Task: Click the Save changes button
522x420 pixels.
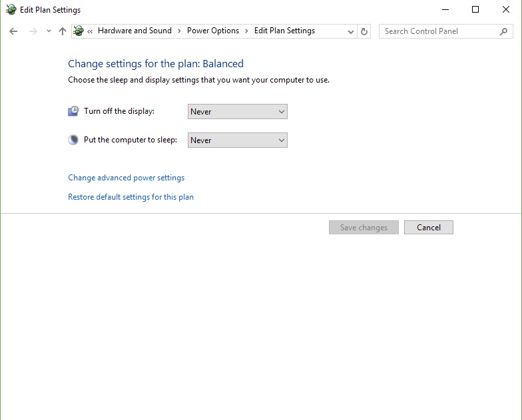Action: (x=364, y=228)
